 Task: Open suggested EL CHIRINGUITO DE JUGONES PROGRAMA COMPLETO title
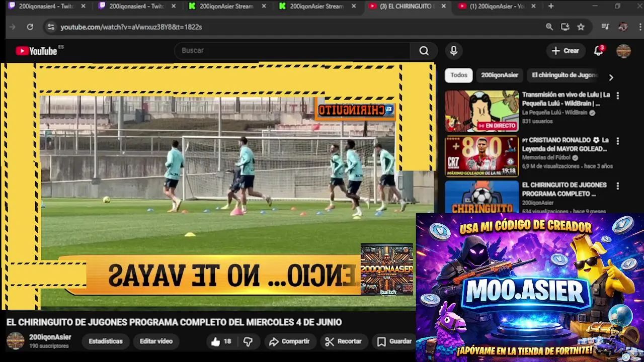pyautogui.click(x=565, y=190)
